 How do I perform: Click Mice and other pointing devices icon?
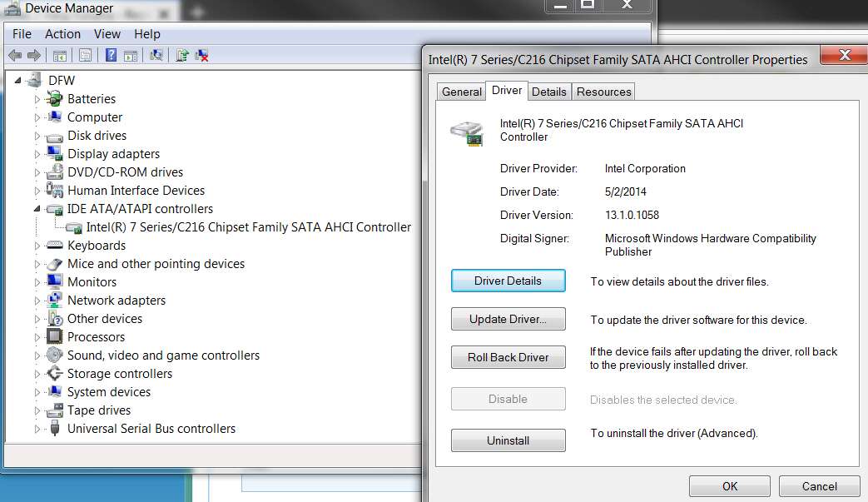point(54,264)
